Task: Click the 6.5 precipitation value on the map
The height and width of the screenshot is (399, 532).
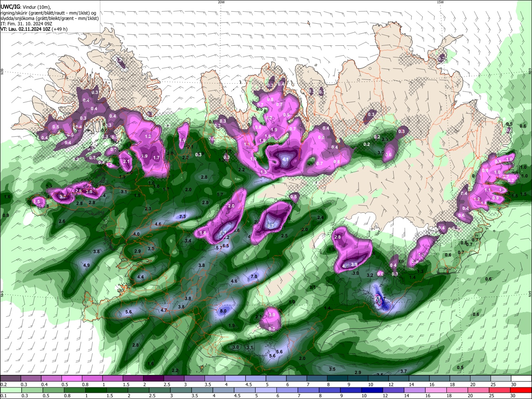Action: click(x=226, y=246)
